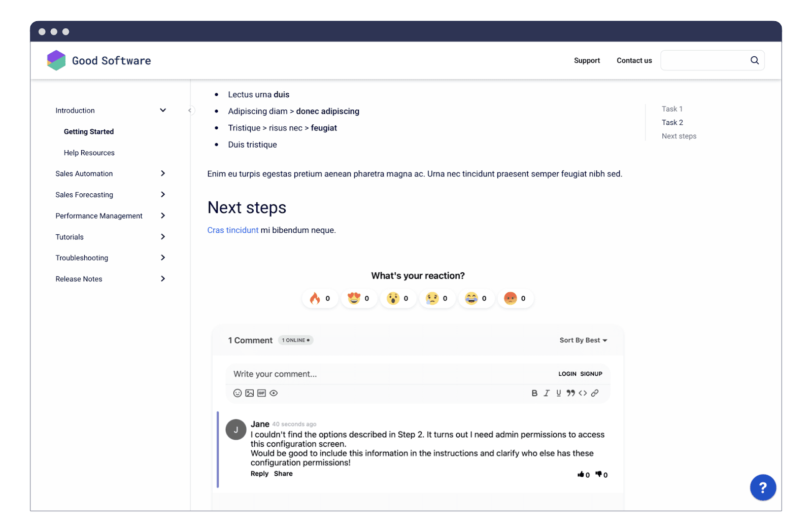This screenshot has height=531, width=812.
Task: Collapse the sidebar with the divider arrow
Action: [190, 111]
